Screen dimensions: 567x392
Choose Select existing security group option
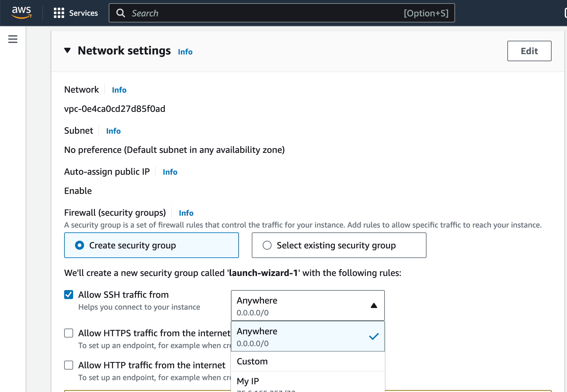(267, 245)
